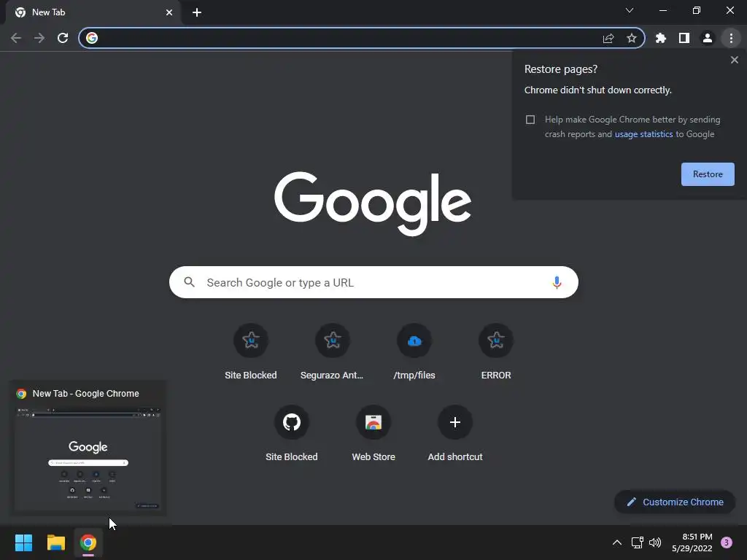Reload the current page
This screenshot has width=747, height=560.
[x=63, y=38]
